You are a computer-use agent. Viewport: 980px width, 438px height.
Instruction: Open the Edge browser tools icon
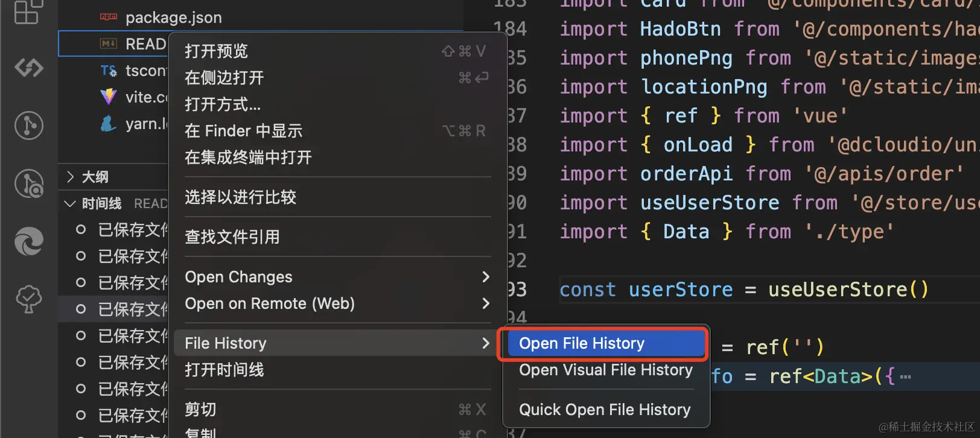coord(28,241)
